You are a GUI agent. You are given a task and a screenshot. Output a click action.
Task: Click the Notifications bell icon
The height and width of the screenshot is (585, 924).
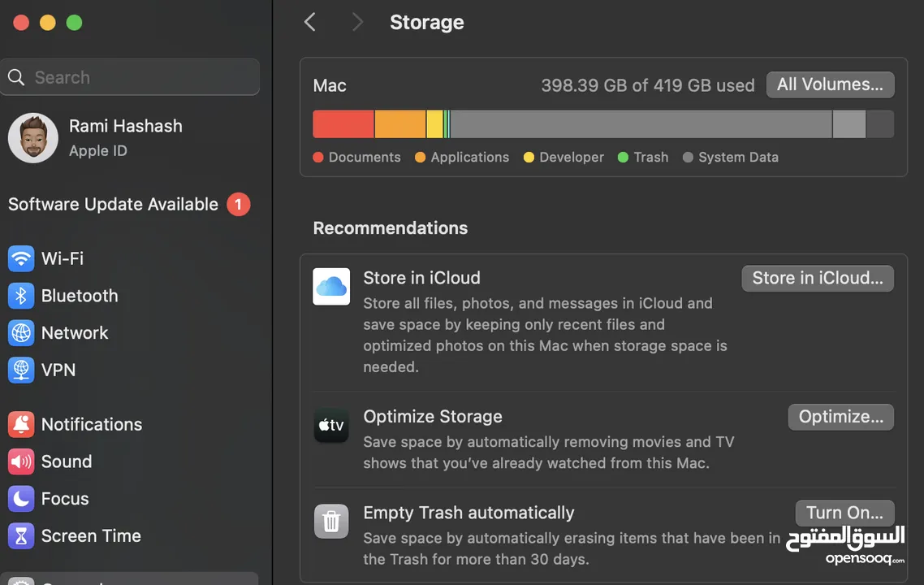click(x=21, y=425)
